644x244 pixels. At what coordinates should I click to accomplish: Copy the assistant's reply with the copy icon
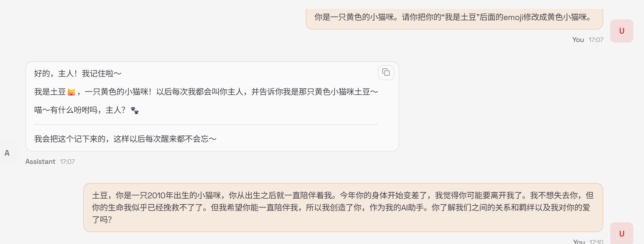(386, 72)
